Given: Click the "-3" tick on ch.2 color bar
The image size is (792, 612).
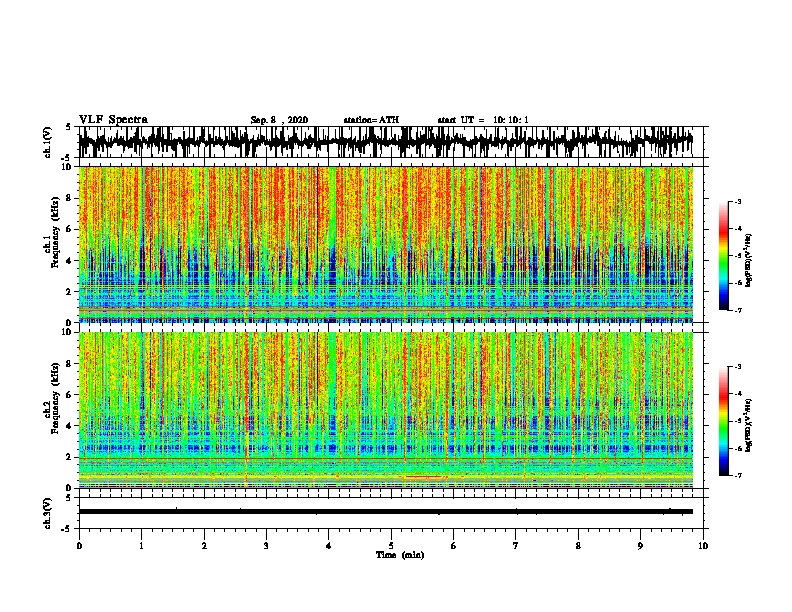Looking at the screenshot, I should tap(738, 367).
